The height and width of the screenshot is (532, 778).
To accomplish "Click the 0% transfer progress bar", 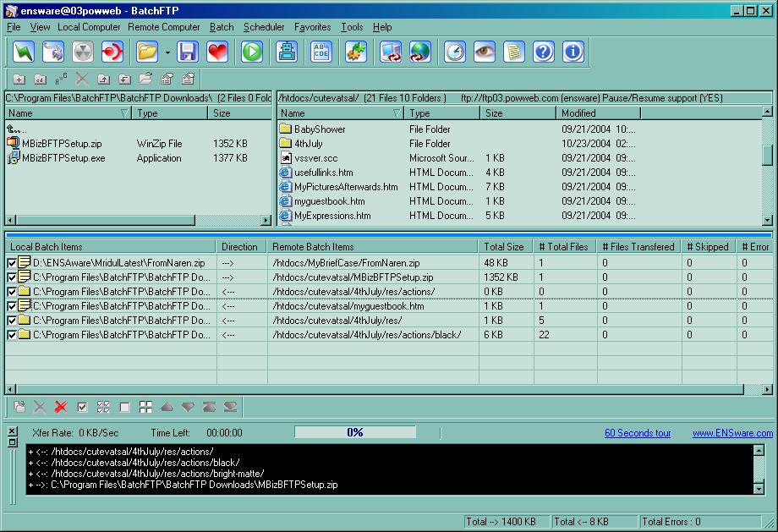I will coord(355,432).
